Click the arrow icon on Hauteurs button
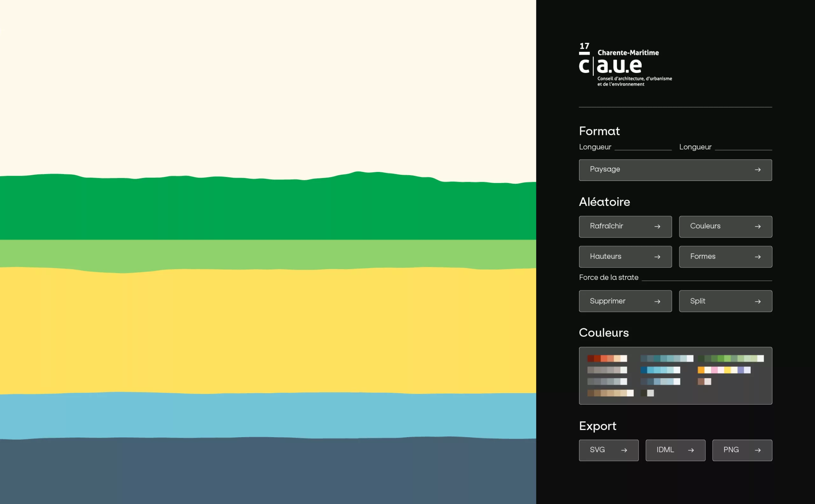This screenshot has width=815, height=504. [657, 257]
